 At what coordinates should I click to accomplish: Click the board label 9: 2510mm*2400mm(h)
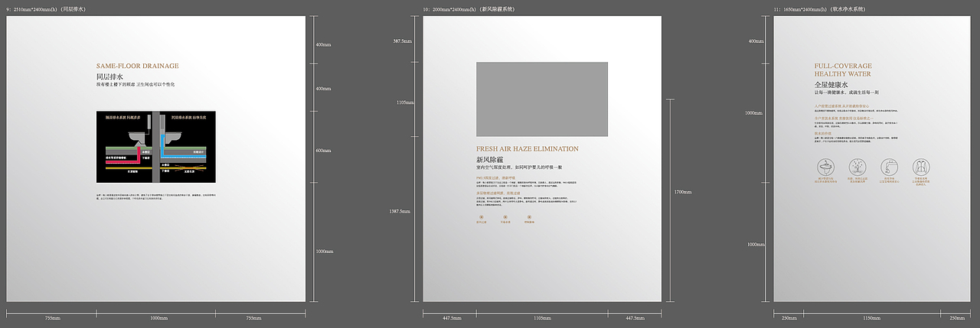coord(45,9)
